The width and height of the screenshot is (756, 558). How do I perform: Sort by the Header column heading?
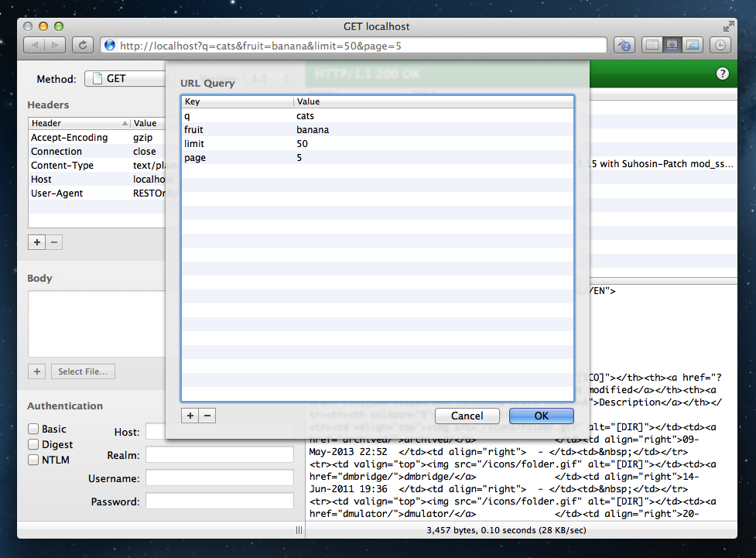[x=80, y=123]
